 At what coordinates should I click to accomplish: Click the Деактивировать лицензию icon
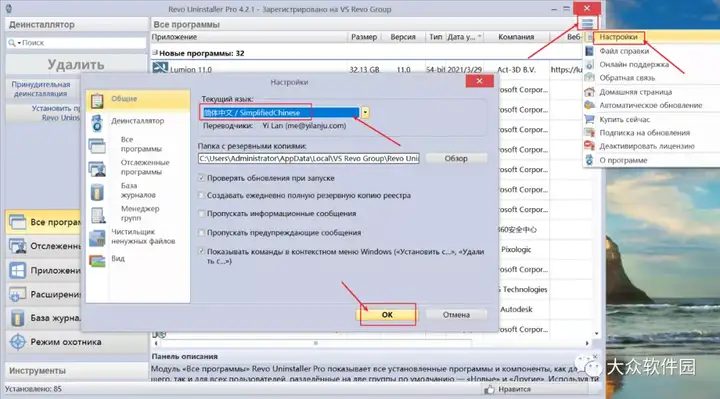tap(589, 146)
